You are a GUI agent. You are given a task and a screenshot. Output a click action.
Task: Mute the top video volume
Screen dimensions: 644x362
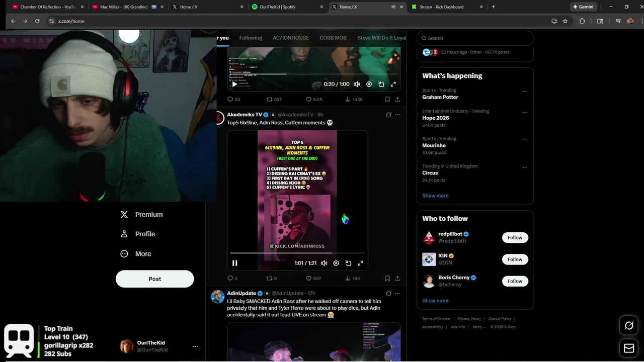[357, 84]
